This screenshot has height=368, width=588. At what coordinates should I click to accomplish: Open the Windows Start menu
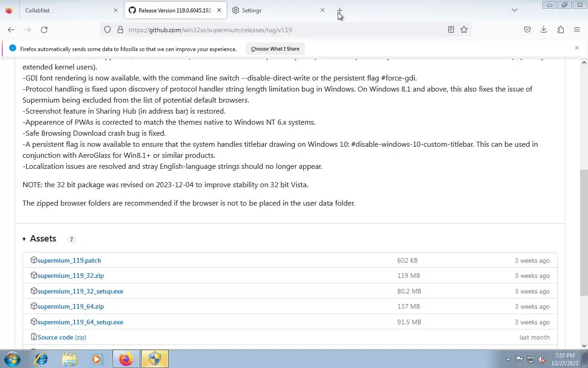click(11, 359)
